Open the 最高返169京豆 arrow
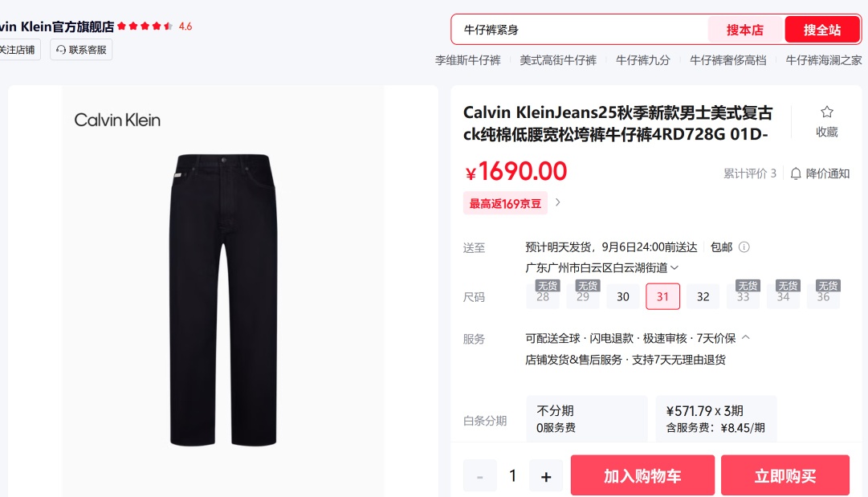This screenshot has height=497, width=868. 558,202
